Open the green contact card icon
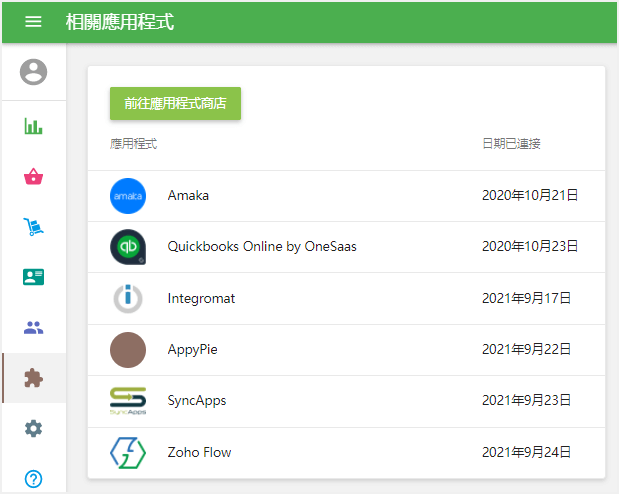 point(34,277)
